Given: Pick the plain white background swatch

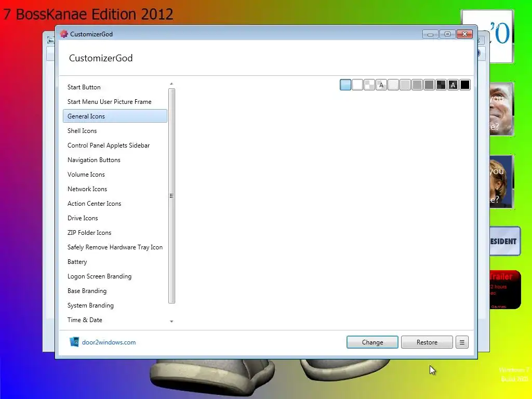Looking at the screenshot, I should [357, 85].
